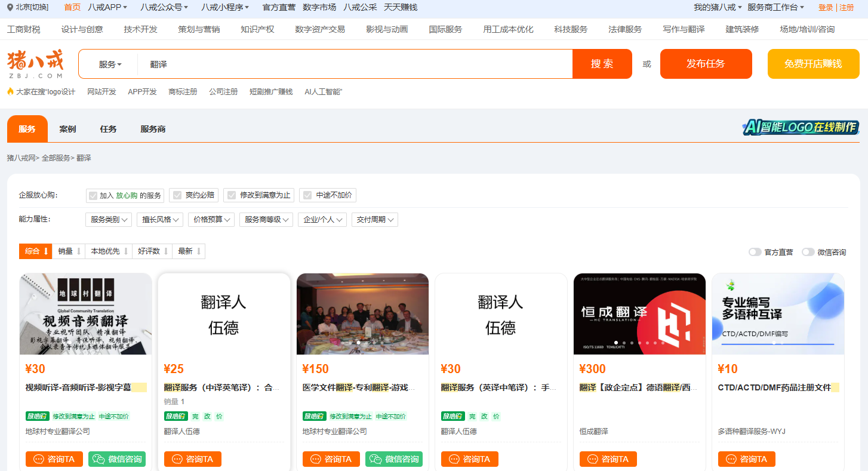
Task: Expand the 服务类别 dropdown
Action: coord(108,220)
